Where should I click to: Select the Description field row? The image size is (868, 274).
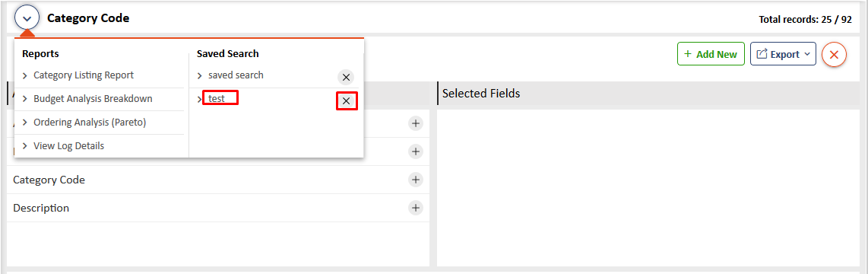(x=218, y=208)
